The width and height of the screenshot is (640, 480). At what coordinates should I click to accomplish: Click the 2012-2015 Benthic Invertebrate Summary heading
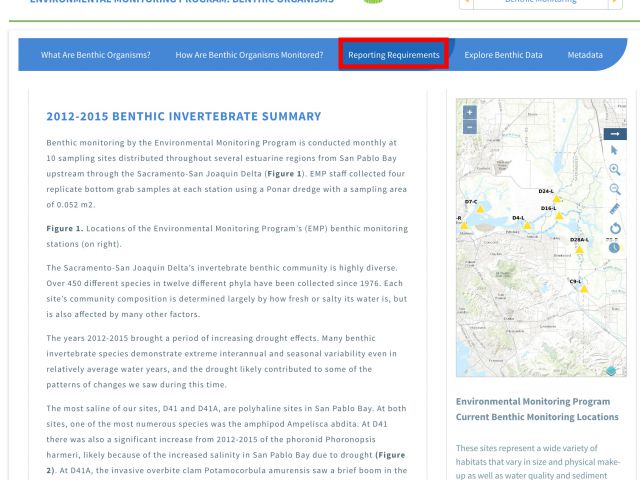(x=184, y=116)
